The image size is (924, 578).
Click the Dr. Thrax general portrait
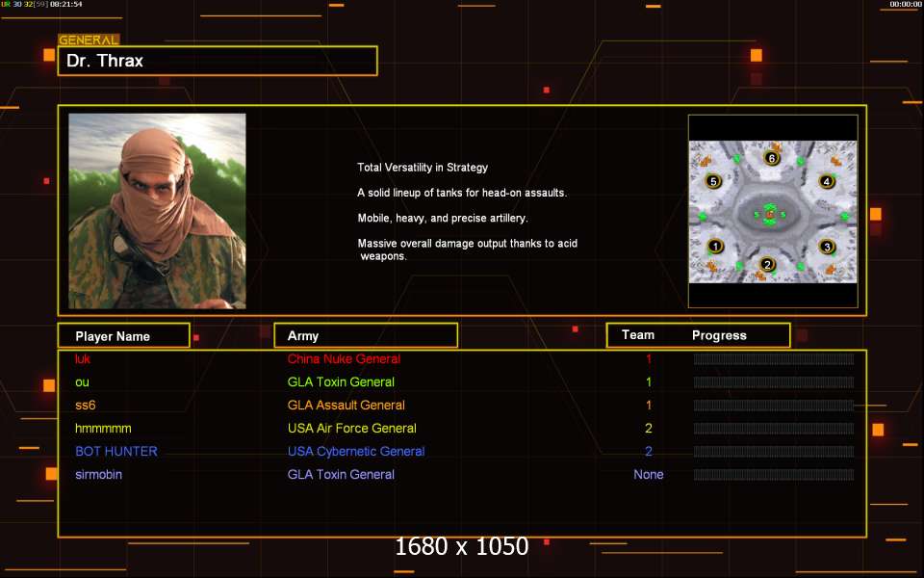(157, 211)
